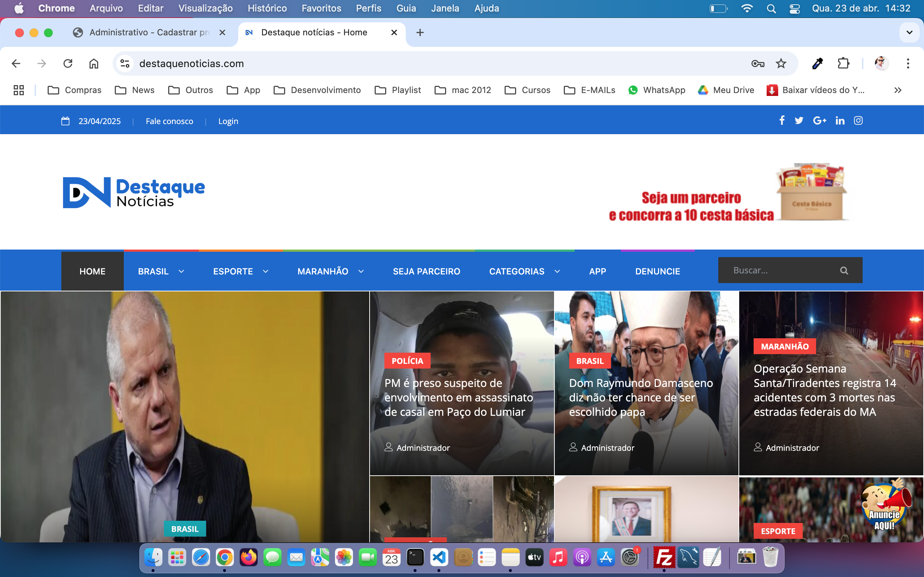Open Chrome extensions puzzle icon

(x=843, y=63)
